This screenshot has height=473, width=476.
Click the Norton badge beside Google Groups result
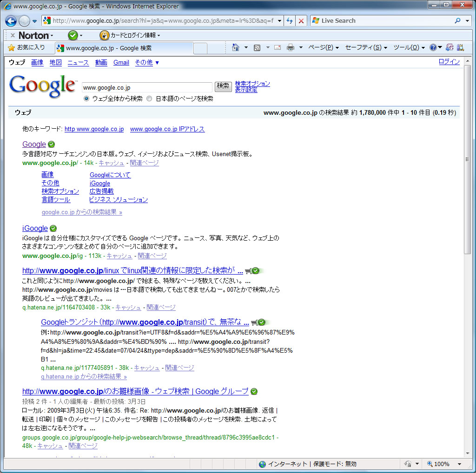pos(254,392)
